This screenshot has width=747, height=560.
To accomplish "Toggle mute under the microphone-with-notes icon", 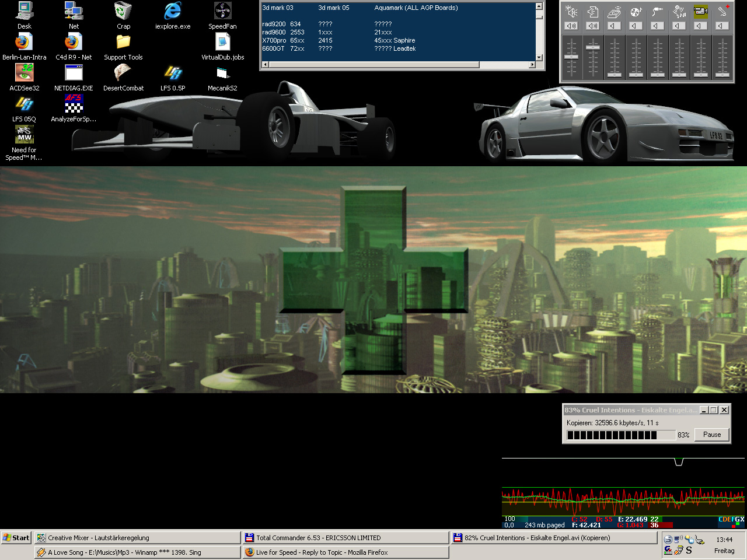I will click(679, 26).
